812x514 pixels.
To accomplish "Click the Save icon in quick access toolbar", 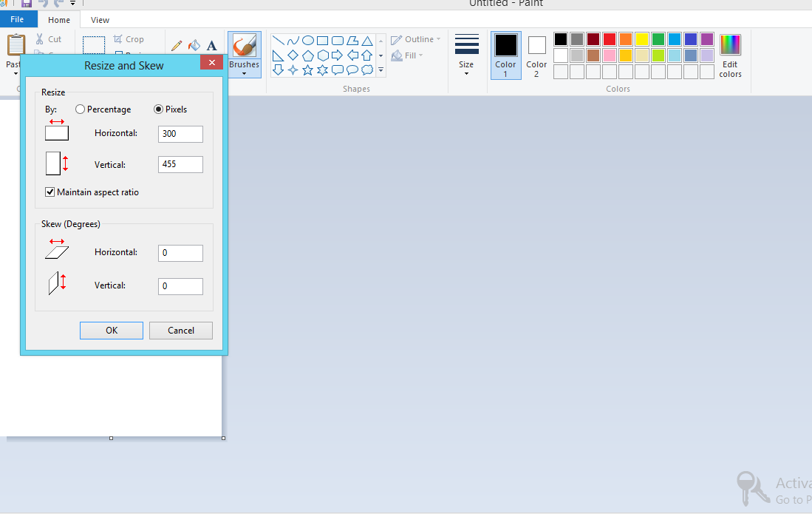I will (27, 3).
